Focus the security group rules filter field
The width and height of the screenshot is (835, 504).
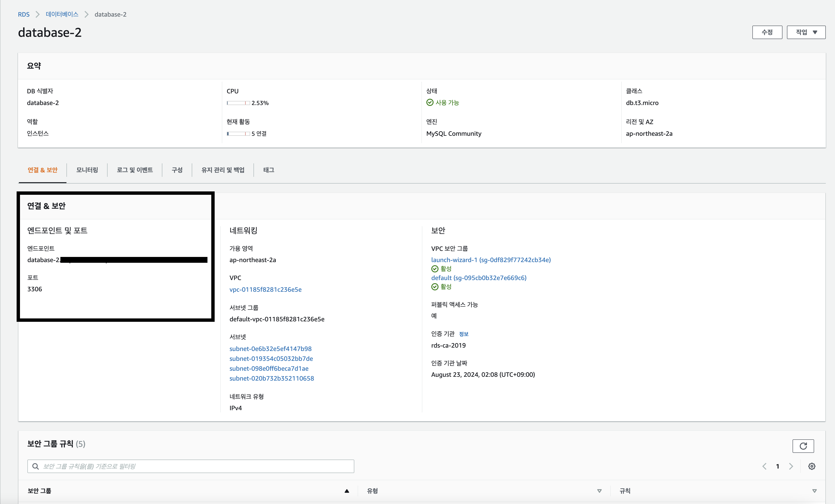[196, 466]
